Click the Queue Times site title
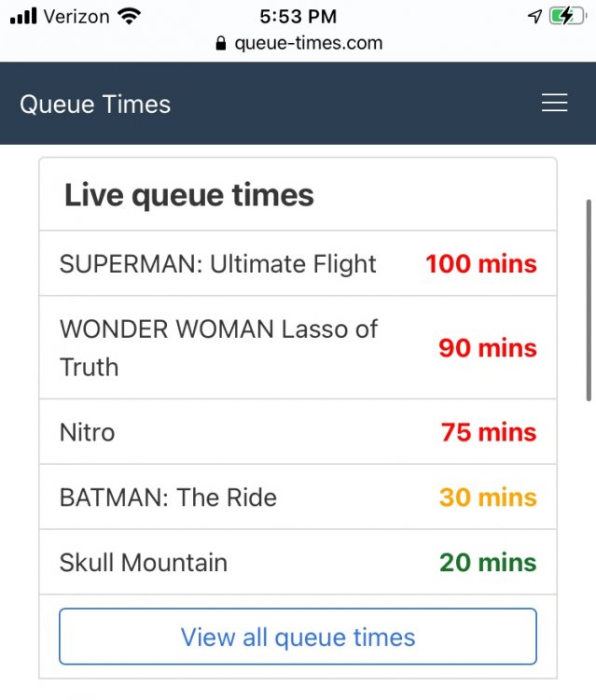 95,104
